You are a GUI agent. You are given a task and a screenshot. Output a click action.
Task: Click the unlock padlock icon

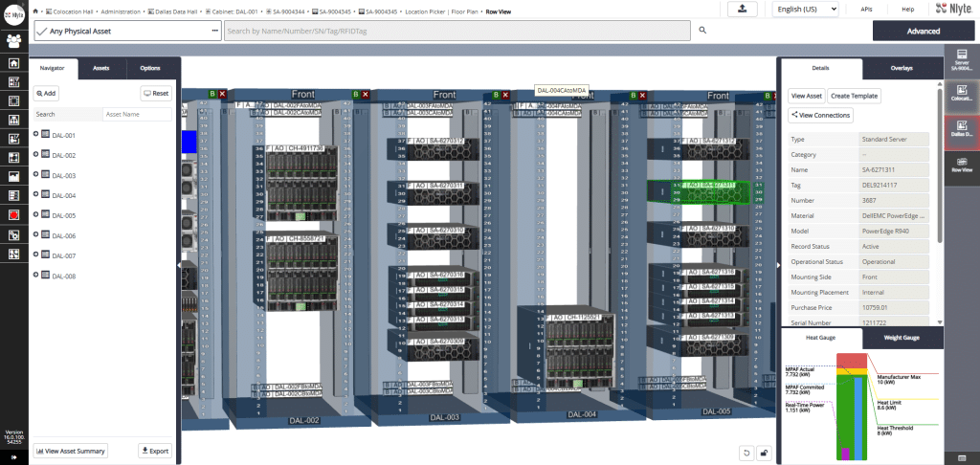pos(764,452)
